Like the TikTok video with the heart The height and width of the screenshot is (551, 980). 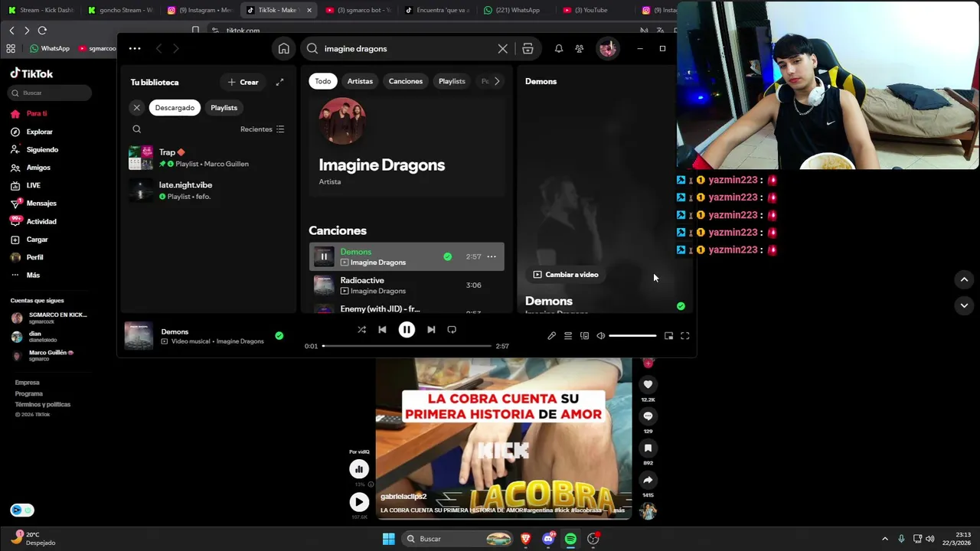coord(648,385)
